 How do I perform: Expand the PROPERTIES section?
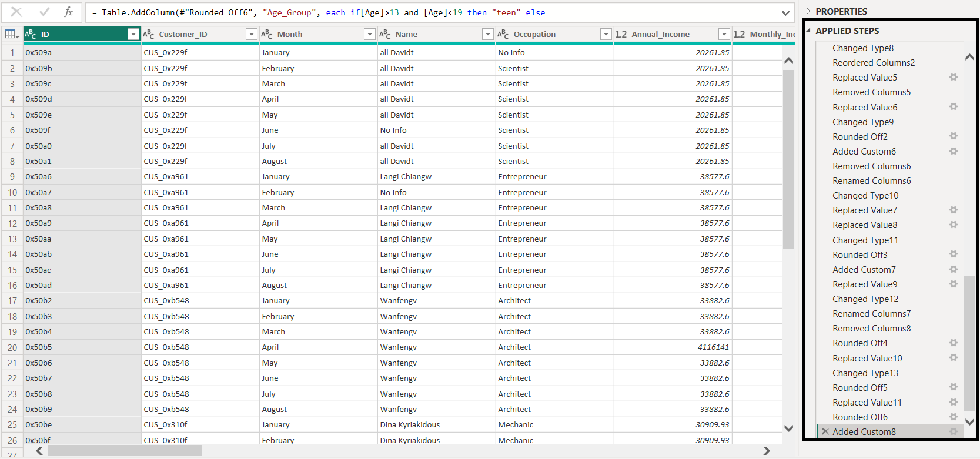pyautogui.click(x=808, y=11)
